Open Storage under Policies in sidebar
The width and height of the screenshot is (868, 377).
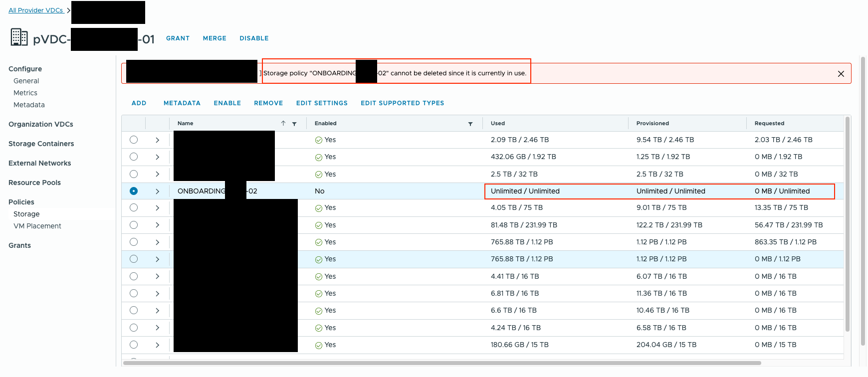[26, 214]
